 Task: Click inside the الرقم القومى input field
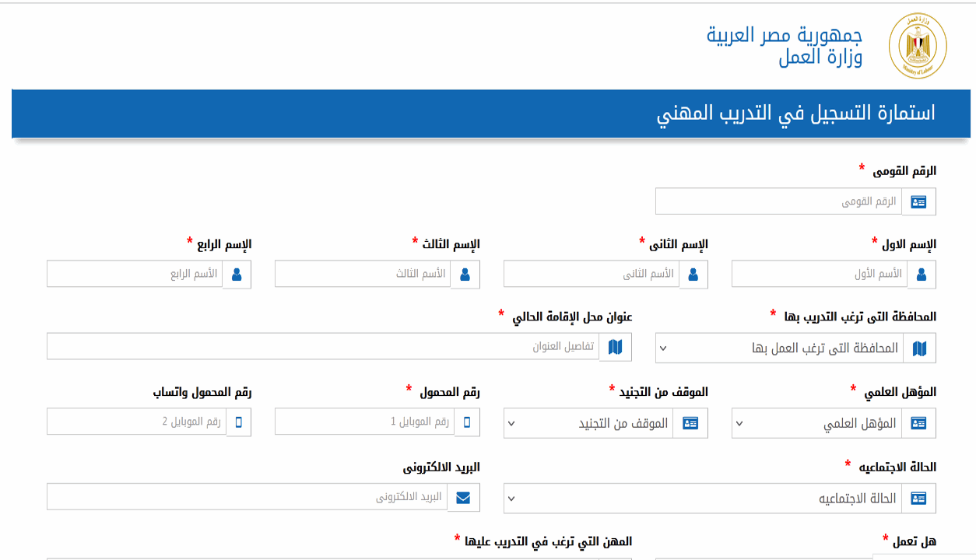778,201
